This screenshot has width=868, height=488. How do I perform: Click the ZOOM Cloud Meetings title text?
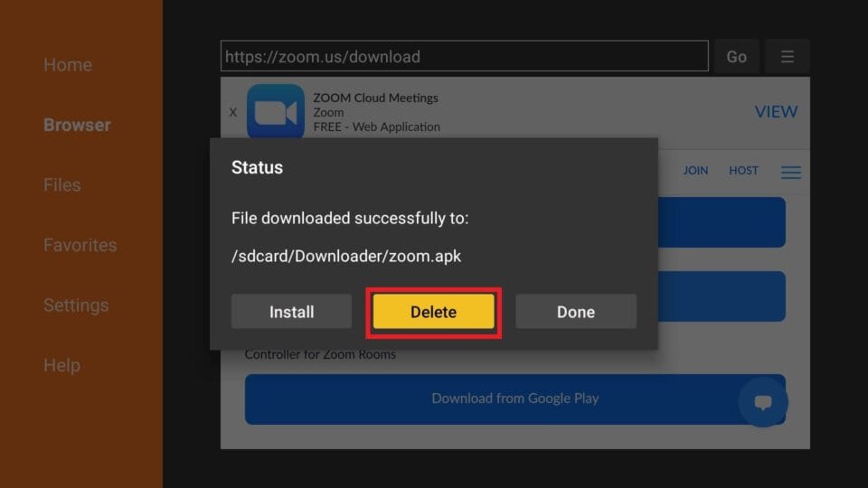[375, 98]
